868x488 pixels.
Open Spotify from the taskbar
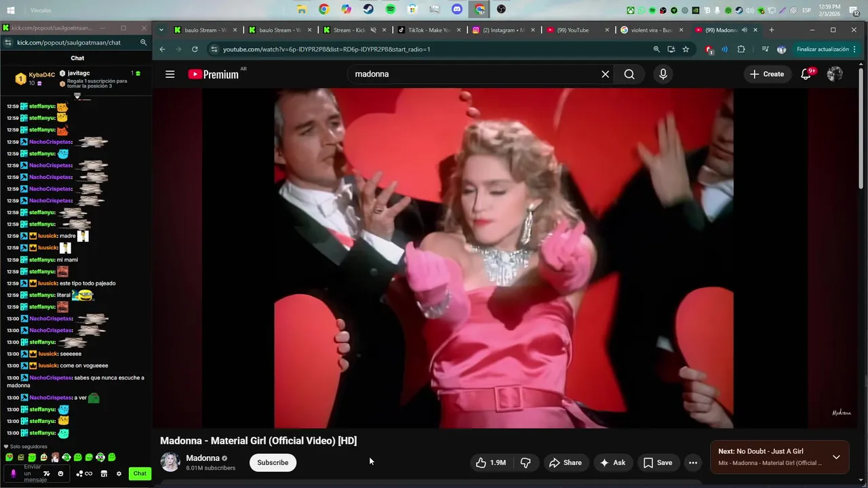pos(391,9)
